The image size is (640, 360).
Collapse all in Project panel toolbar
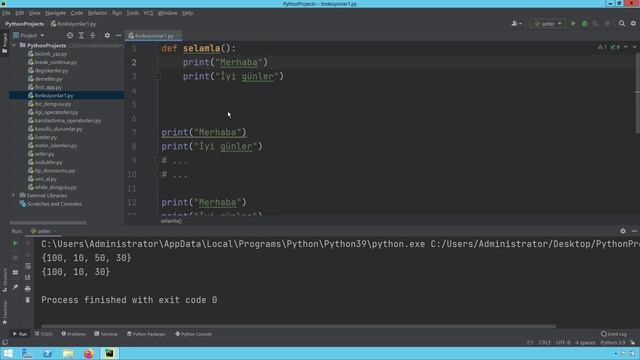(93, 36)
